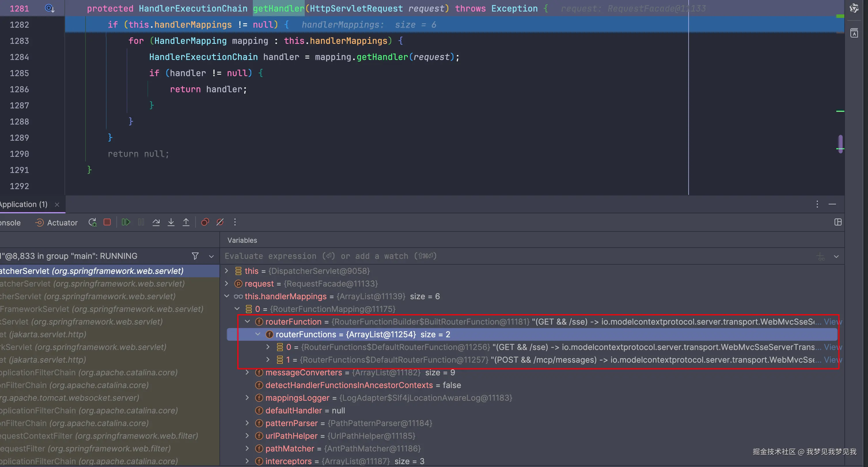
Task: Click the frames filter icon
Action: click(195, 256)
